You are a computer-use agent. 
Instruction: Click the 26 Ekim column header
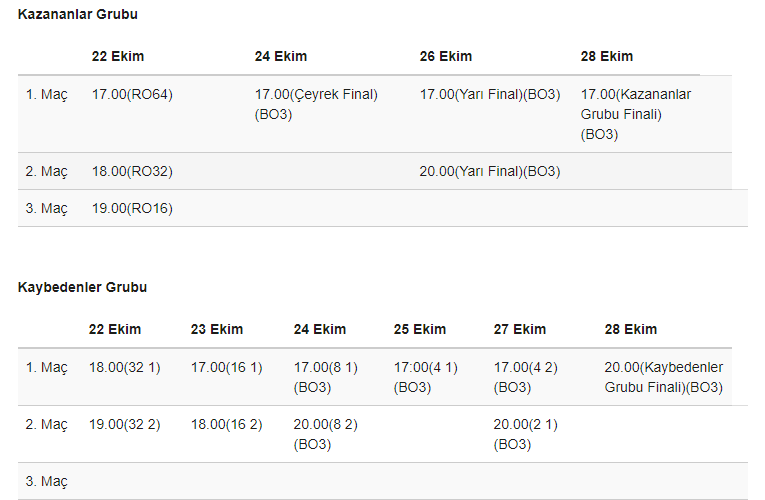[446, 56]
